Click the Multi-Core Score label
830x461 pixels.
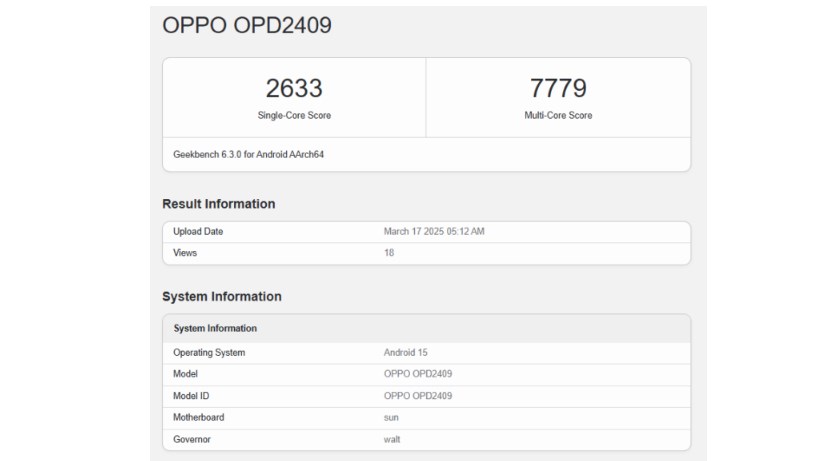pos(558,115)
